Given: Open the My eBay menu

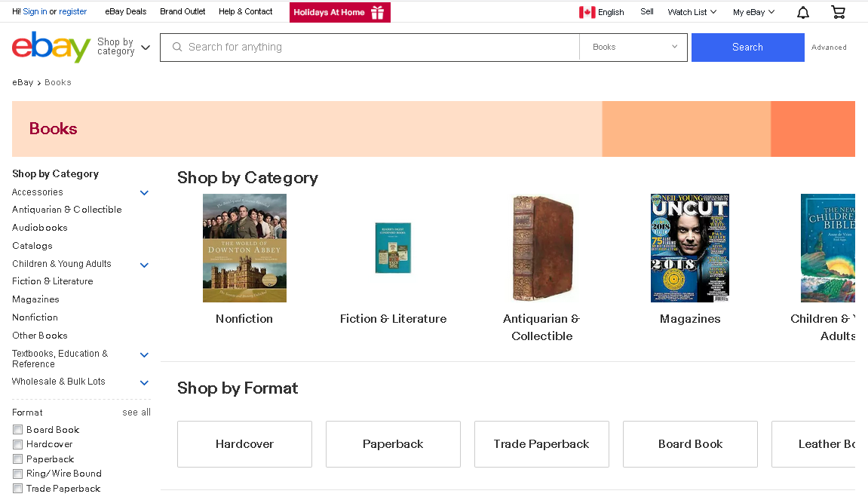Looking at the screenshot, I should (x=753, y=12).
